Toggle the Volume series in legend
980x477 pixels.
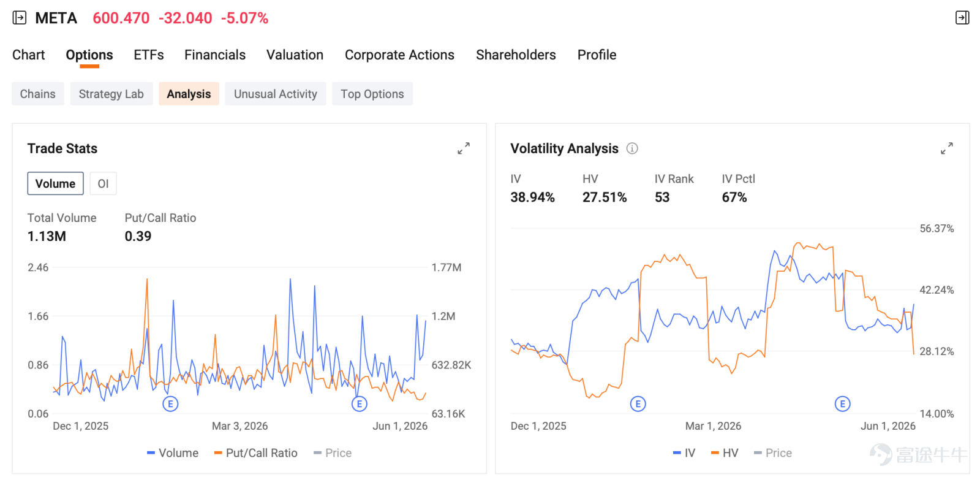point(173,453)
